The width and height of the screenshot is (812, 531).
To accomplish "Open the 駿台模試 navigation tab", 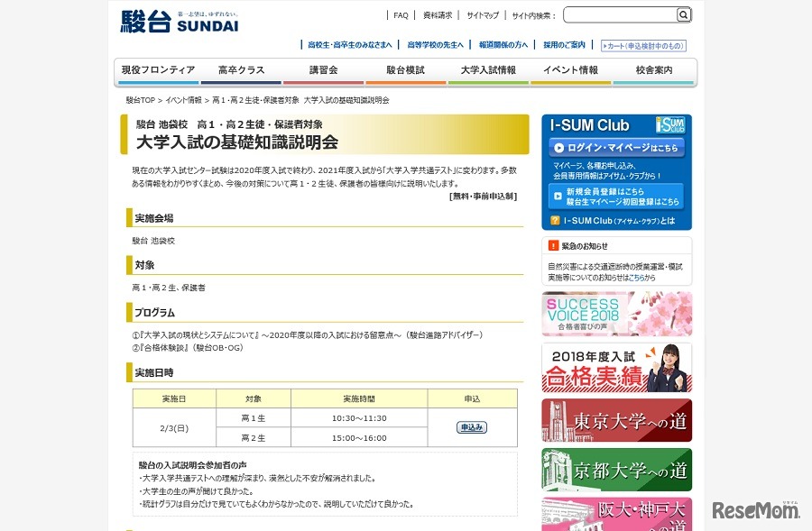I will (x=405, y=69).
